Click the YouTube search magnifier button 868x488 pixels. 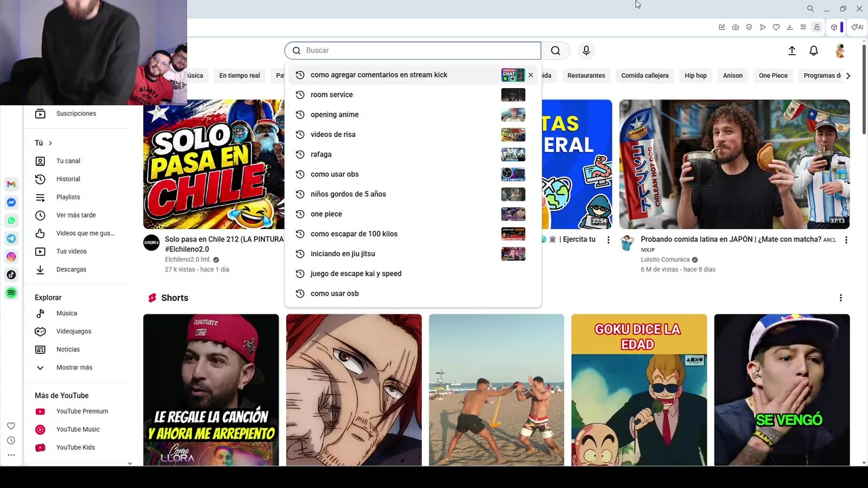tap(555, 50)
